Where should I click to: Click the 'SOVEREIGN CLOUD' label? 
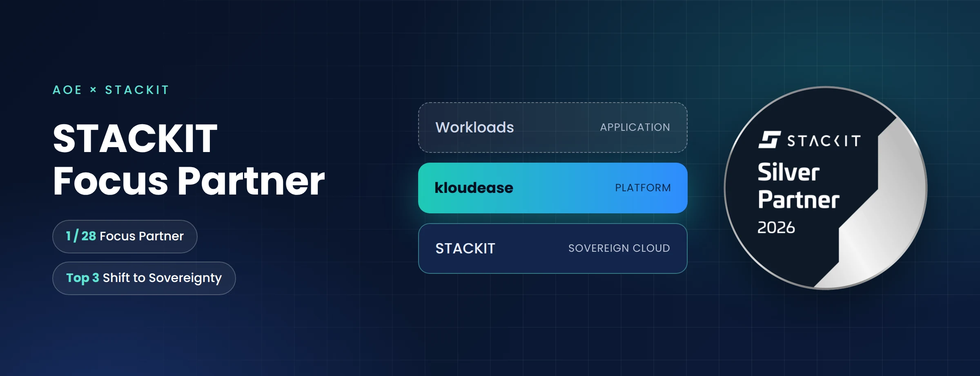click(619, 248)
